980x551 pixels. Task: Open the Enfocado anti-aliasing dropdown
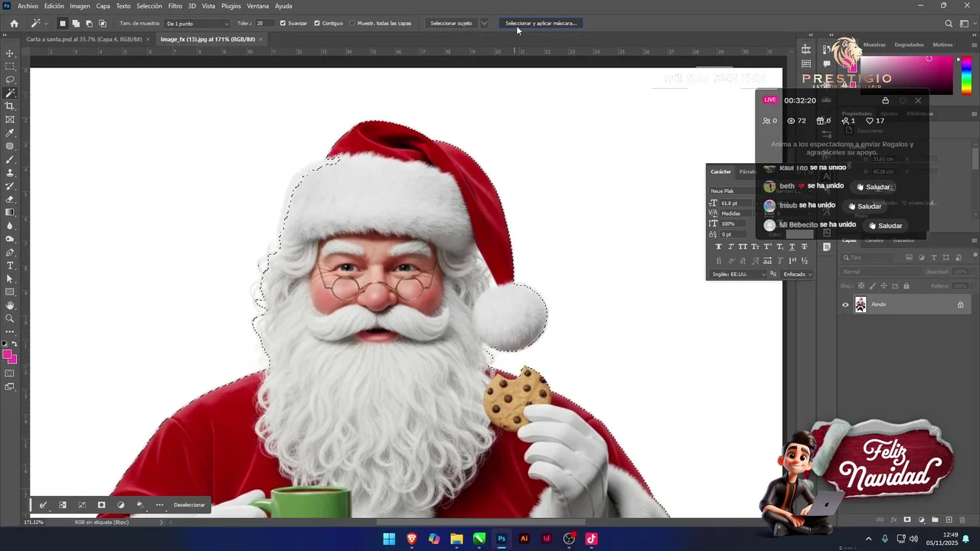point(797,274)
